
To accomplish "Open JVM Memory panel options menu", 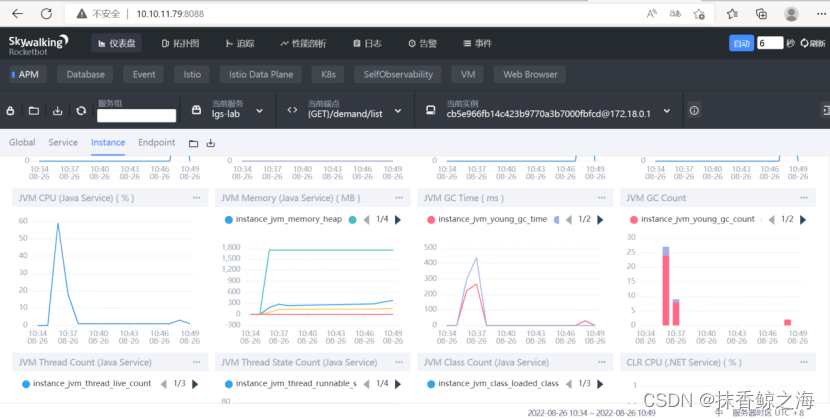I will (399, 198).
